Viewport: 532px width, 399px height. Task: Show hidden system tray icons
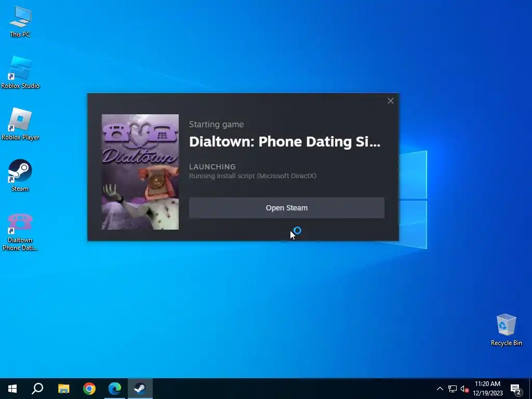pos(440,389)
